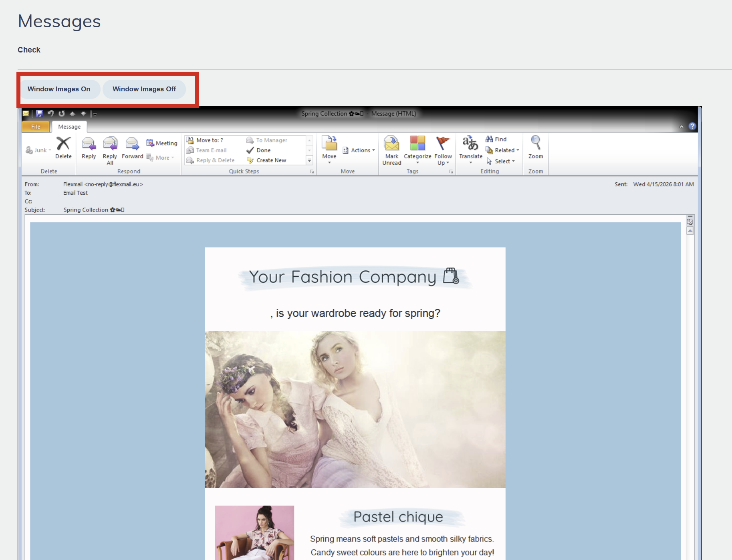Screen dimensions: 732x560
Task: Open the Customize Quick Access Toolbar dropdown
Action: point(95,114)
